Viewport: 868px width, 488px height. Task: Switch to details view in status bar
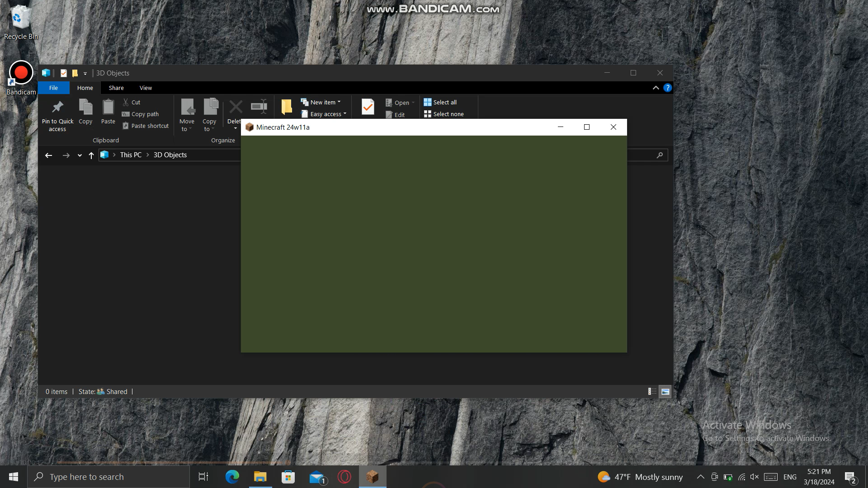point(652,391)
